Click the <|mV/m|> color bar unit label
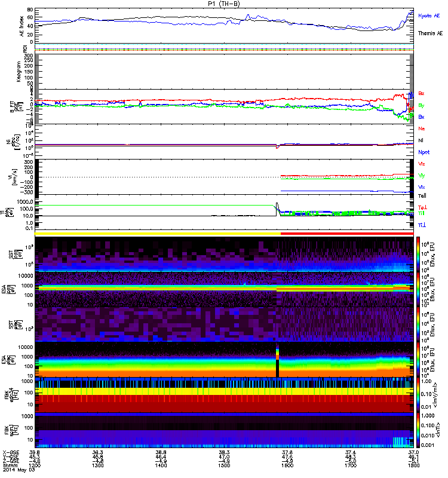This screenshot has width=448, height=478. (x=435, y=395)
